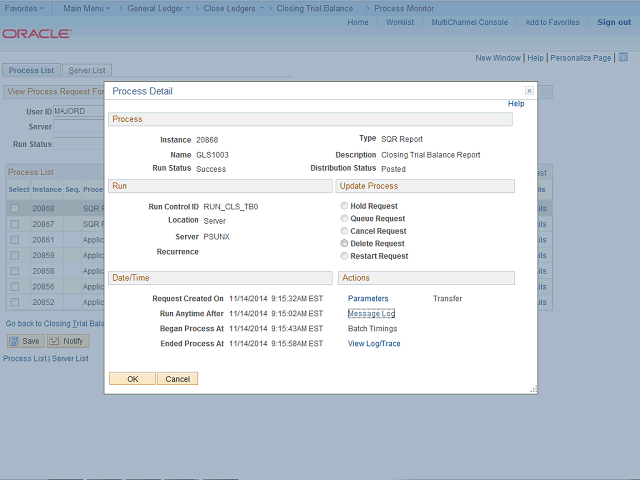Select Delete Request radio button

pos(345,243)
